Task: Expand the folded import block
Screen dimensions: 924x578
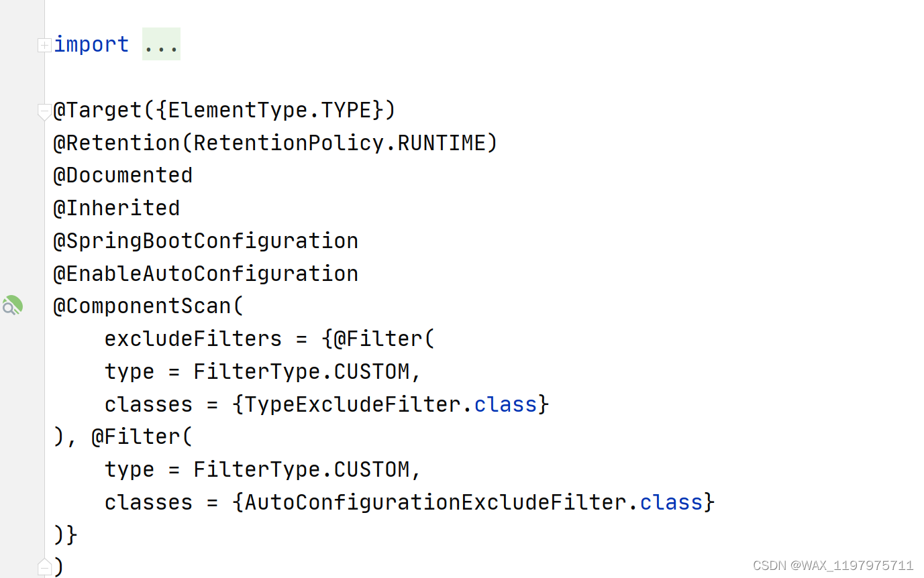Action: pos(44,45)
